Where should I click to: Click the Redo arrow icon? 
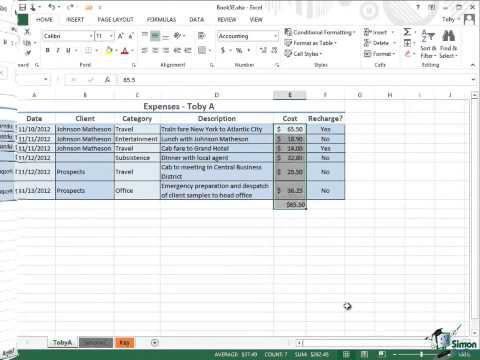70,7
